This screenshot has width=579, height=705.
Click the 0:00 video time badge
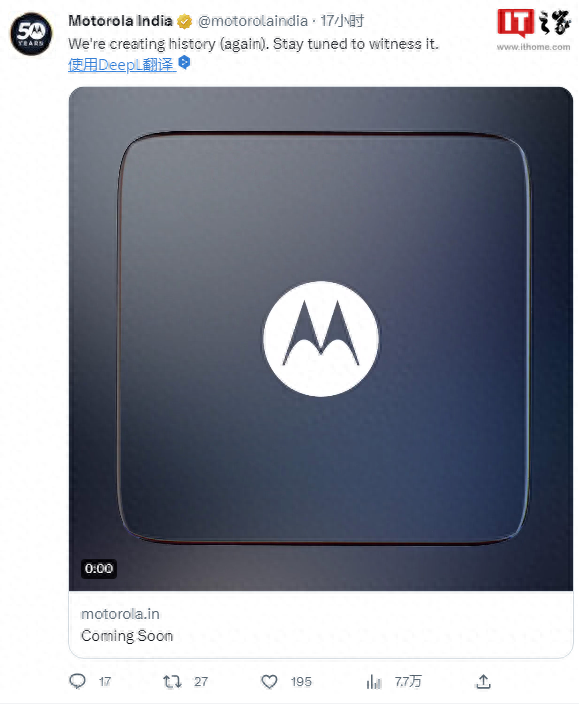(99, 569)
